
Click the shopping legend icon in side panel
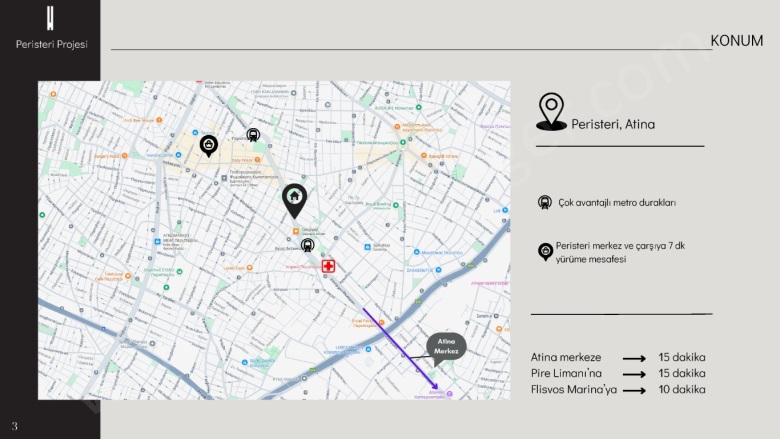tap(545, 252)
